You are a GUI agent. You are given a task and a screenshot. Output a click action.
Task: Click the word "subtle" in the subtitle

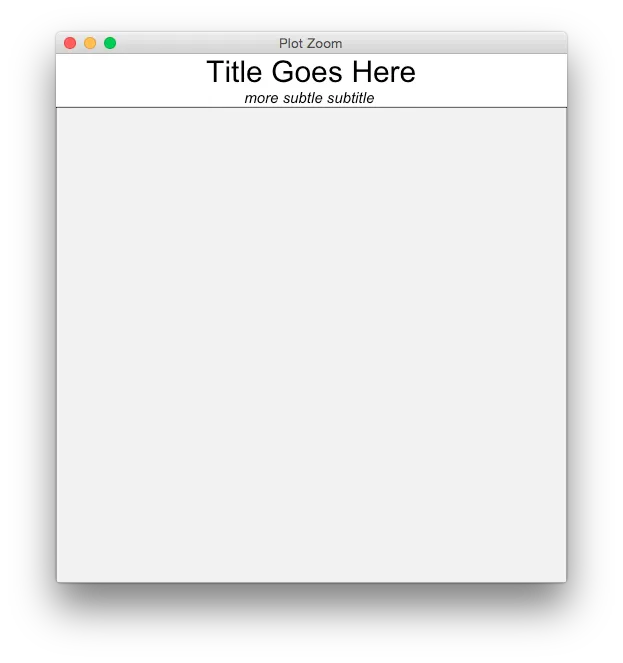pyautogui.click(x=303, y=98)
